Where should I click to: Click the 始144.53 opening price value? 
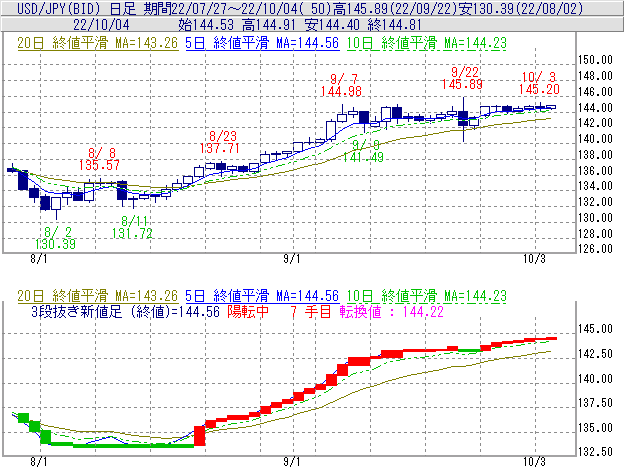tap(207, 25)
